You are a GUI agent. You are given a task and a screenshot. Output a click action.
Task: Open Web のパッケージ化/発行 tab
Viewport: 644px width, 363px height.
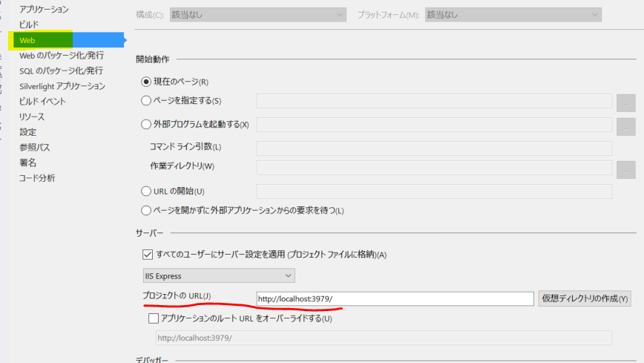(x=62, y=56)
